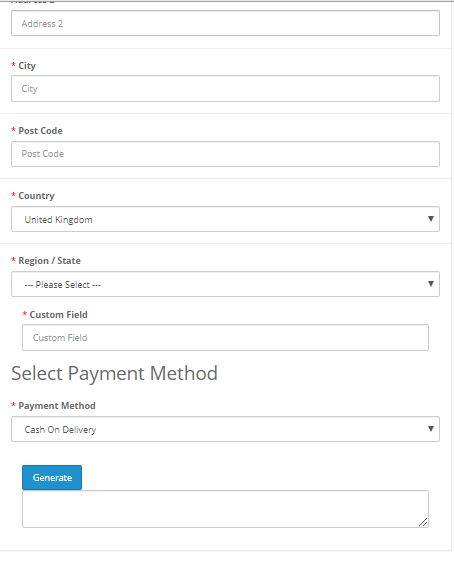Screen dimensions: 454x572
Task: Click the City field label
Action: 27,66
